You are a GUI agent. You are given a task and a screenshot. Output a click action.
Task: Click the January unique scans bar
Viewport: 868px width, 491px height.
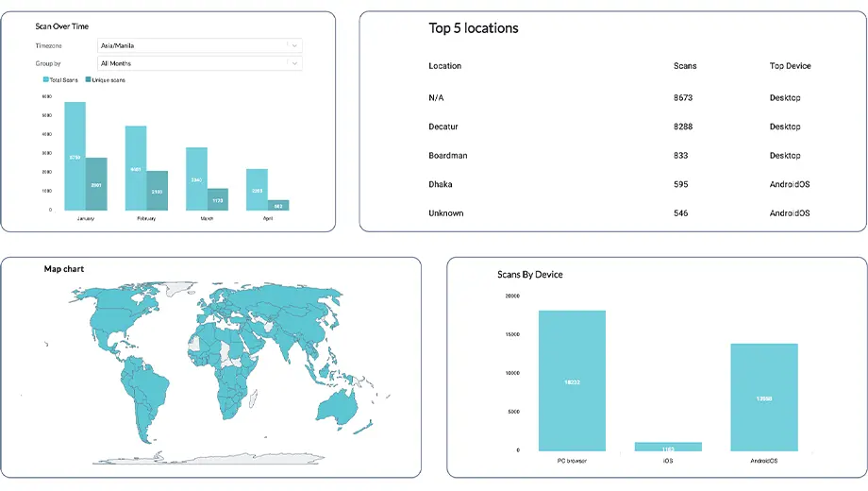pos(96,184)
